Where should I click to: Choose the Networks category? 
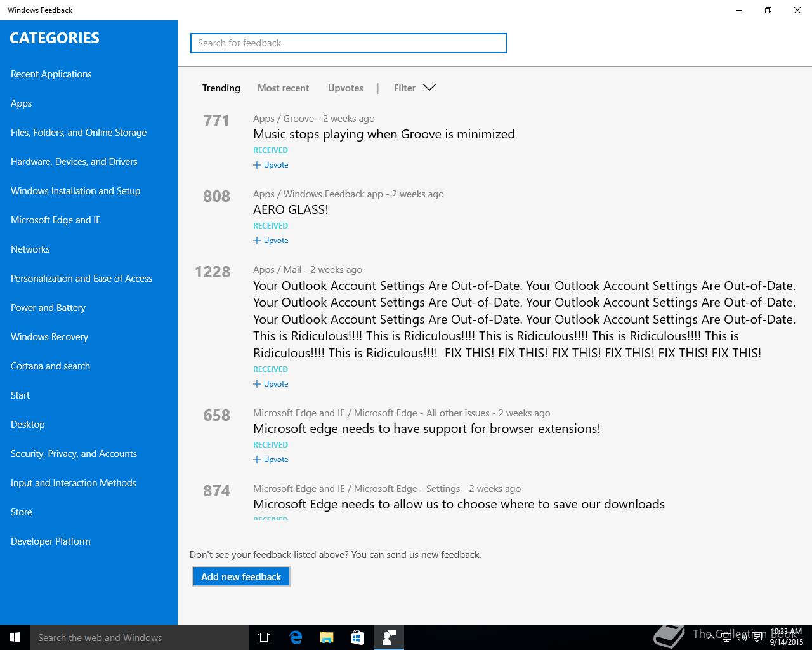(x=30, y=249)
